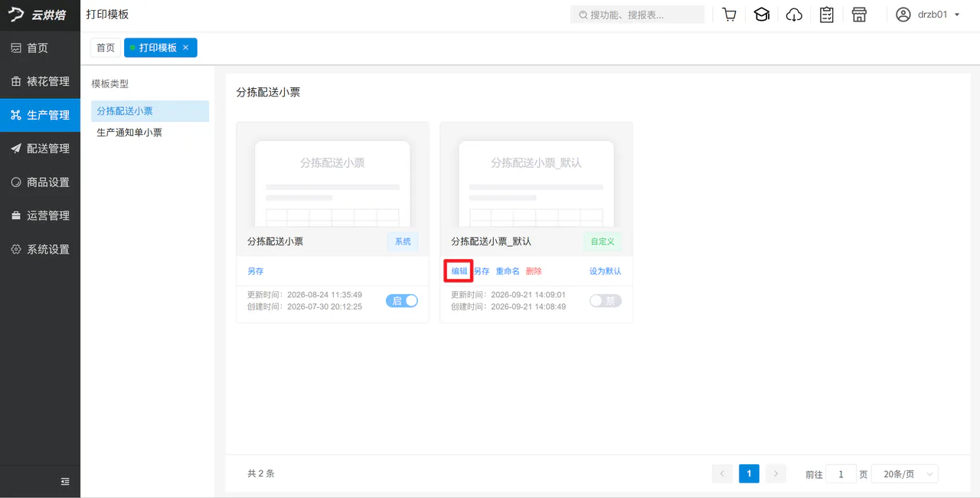Click 删除 on the 分拣配送小票_默认 card
Viewport: 980px width, 498px height.
point(534,271)
